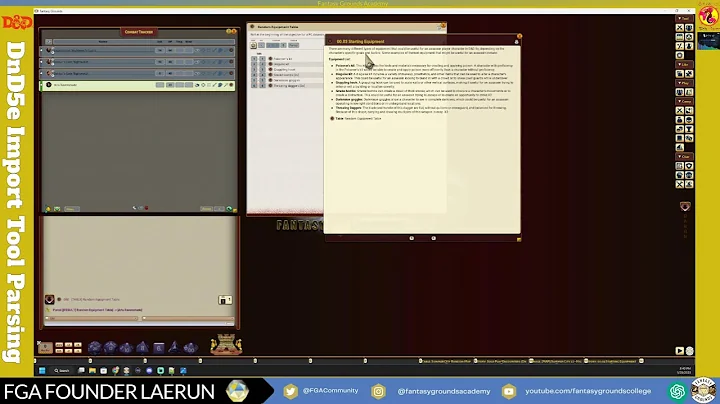Collapse the Campaign sidebar section
The image size is (720, 404).
[684, 101]
